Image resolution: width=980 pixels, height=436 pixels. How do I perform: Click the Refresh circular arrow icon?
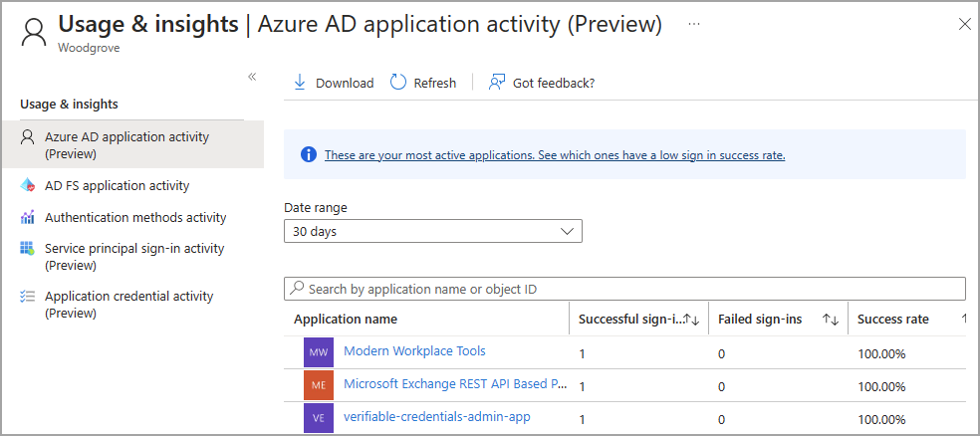[398, 83]
